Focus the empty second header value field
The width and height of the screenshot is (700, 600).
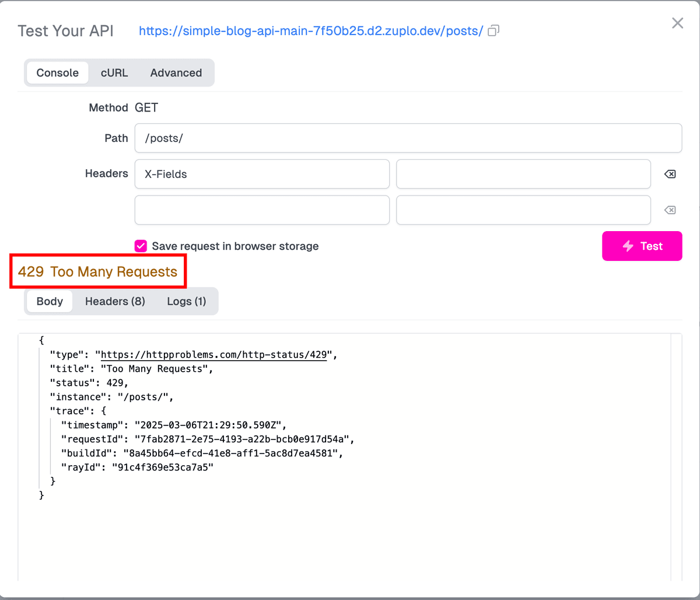(x=523, y=210)
